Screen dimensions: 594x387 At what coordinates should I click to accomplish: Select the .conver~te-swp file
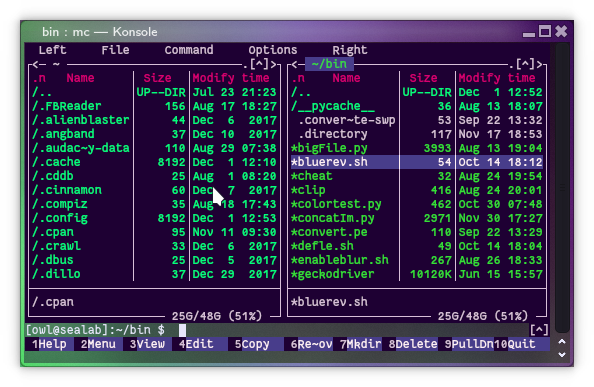tap(417, 120)
